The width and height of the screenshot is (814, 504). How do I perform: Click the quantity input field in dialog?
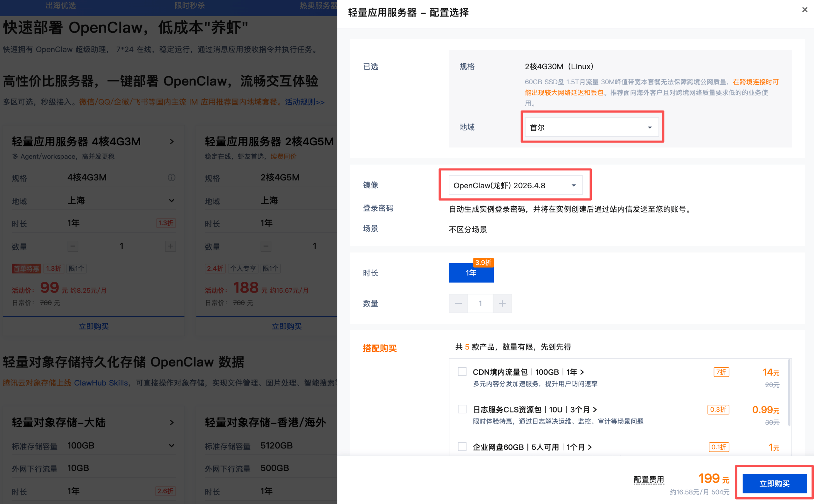480,303
